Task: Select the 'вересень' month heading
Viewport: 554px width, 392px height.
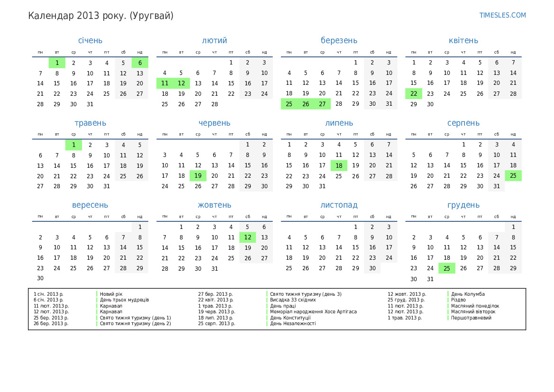Action: [x=90, y=205]
